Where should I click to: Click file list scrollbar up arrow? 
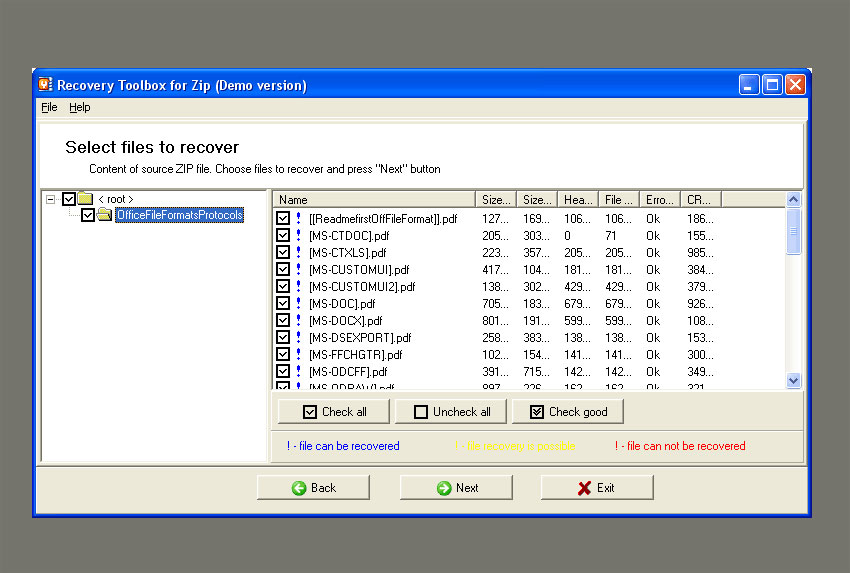[794, 199]
